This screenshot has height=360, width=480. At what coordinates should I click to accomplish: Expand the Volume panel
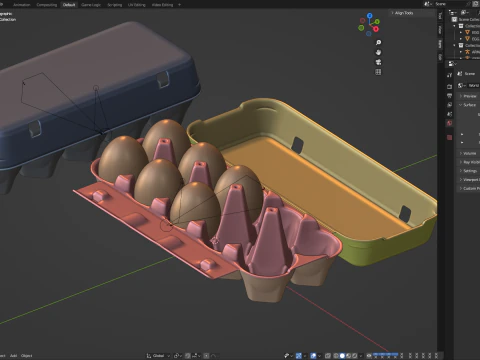point(468,153)
